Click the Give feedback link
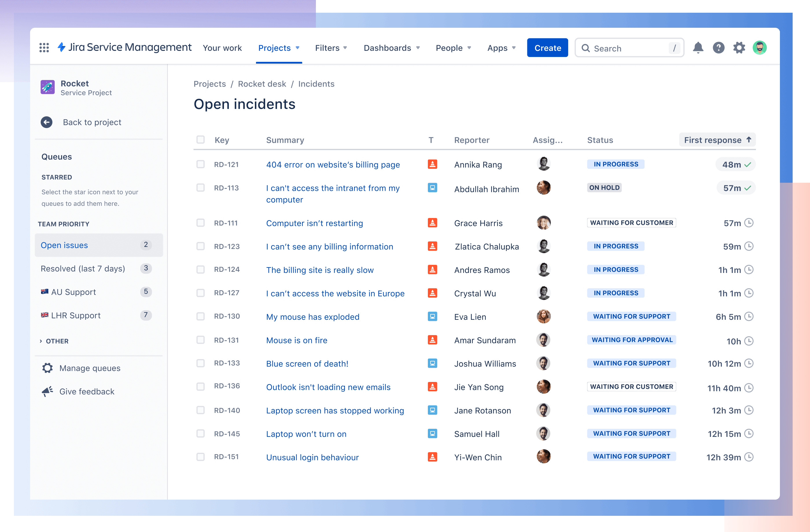The height and width of the screenshot is (532, 810). pyautogui.click(x=88, y=391)
